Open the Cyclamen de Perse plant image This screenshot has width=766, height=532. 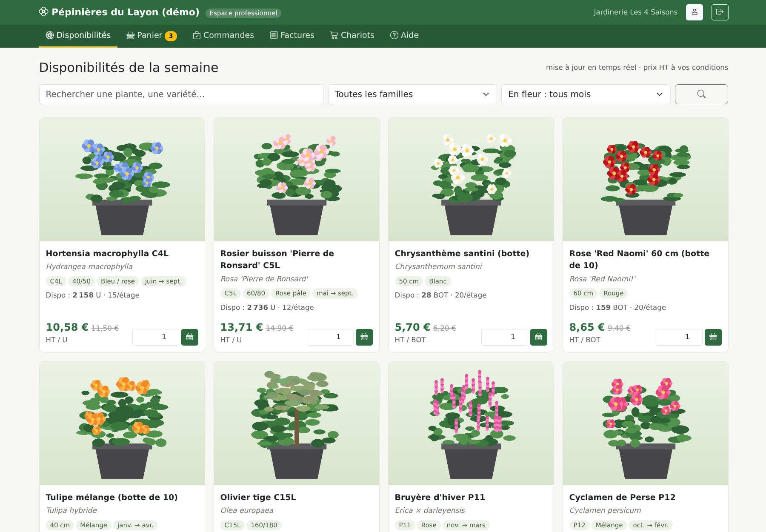tap(646, 423)
